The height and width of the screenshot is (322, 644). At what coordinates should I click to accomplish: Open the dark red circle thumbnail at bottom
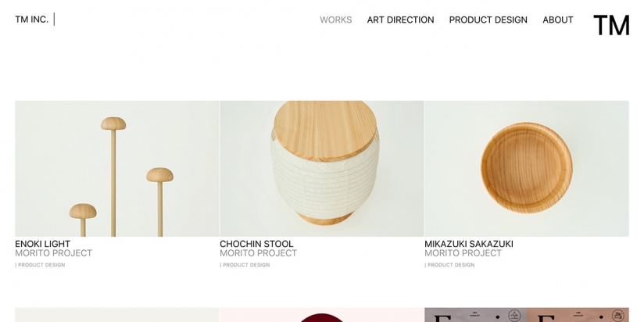[321, 315]
